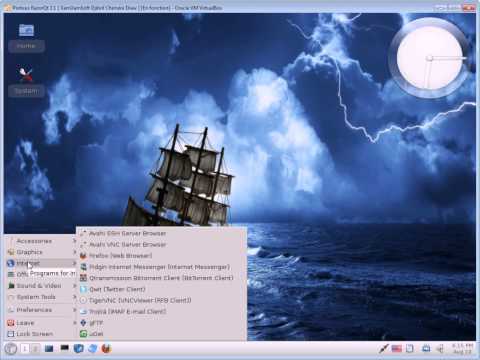Click the green uGet icon
Screen dimensions: 480x360
pos(83,334)
